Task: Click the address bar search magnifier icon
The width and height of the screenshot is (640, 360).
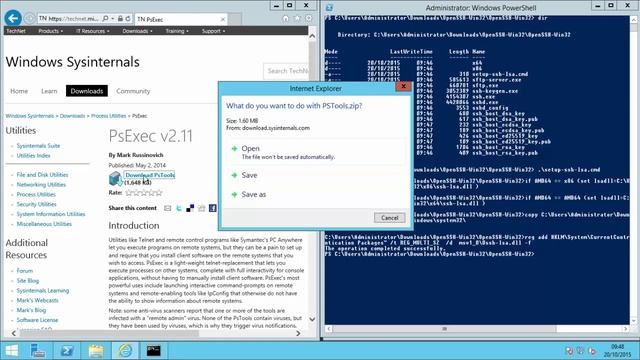Action: tap(105, 19)
